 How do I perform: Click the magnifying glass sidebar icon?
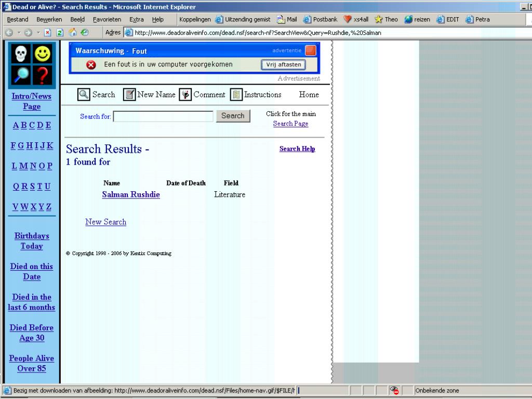(x=21, y=75)
